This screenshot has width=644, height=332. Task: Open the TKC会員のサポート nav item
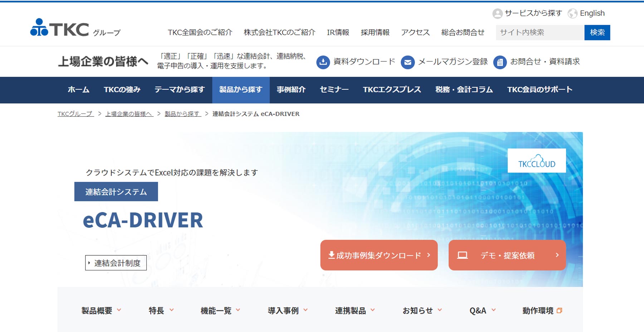[x=540, y=90]
